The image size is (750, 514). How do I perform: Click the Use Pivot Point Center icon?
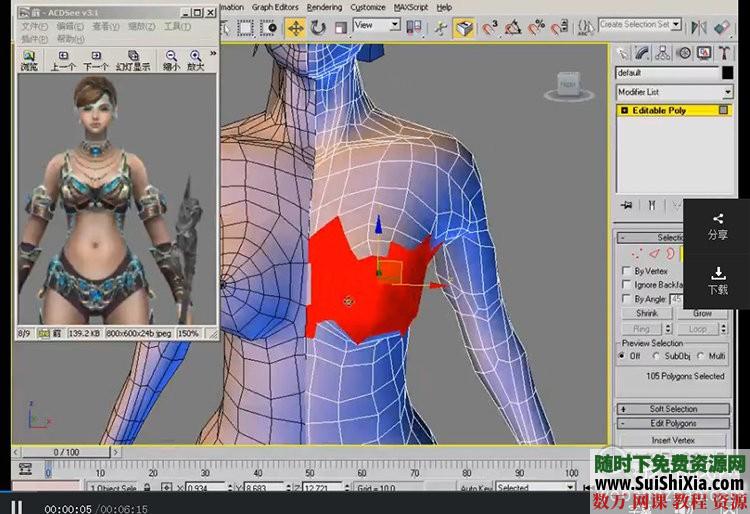[413, 28]
